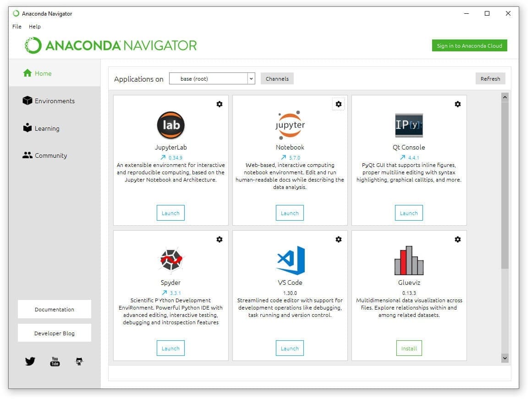The width and height of the screenshot is (532, 399).
Task: Open Glueviz gear settings menu
Action: 457,239
